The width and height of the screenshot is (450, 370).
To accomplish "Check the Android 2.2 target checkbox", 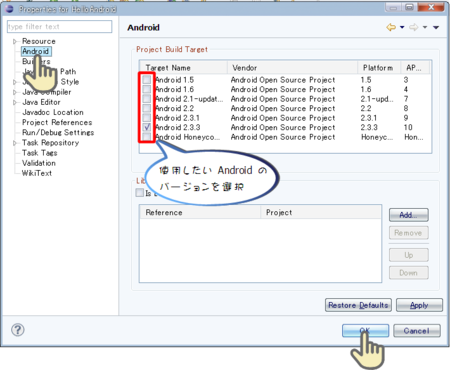I will tap(147, 108).
